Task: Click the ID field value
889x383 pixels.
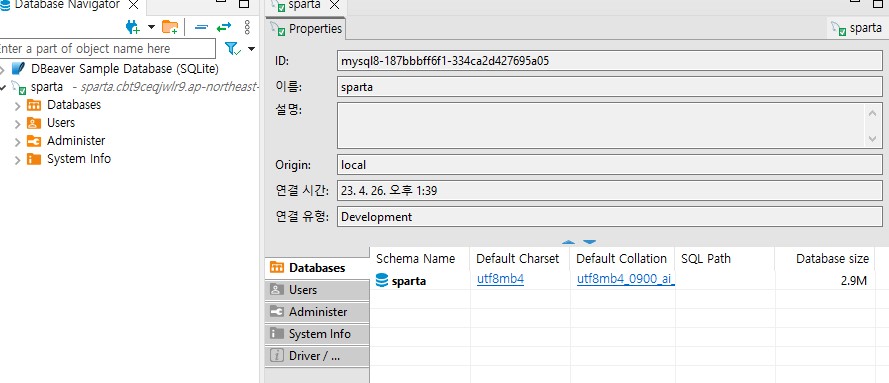Action: (609, 61)
